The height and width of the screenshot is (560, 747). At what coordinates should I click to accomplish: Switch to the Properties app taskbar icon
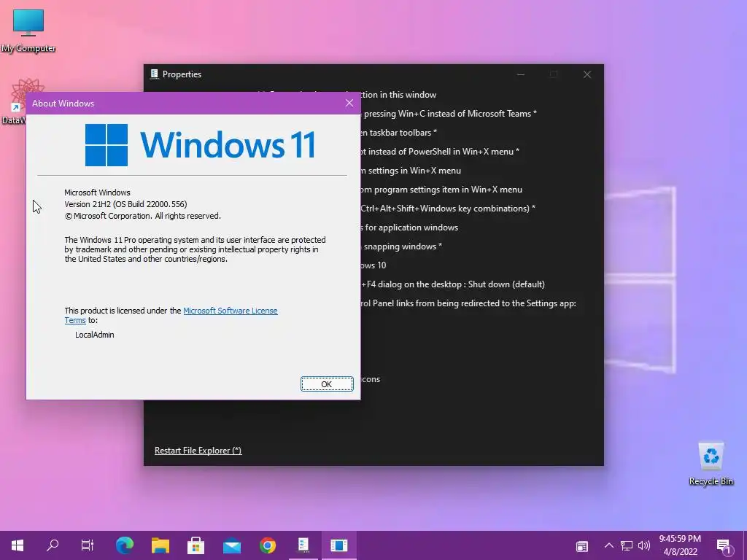click(x=303, y=545)
